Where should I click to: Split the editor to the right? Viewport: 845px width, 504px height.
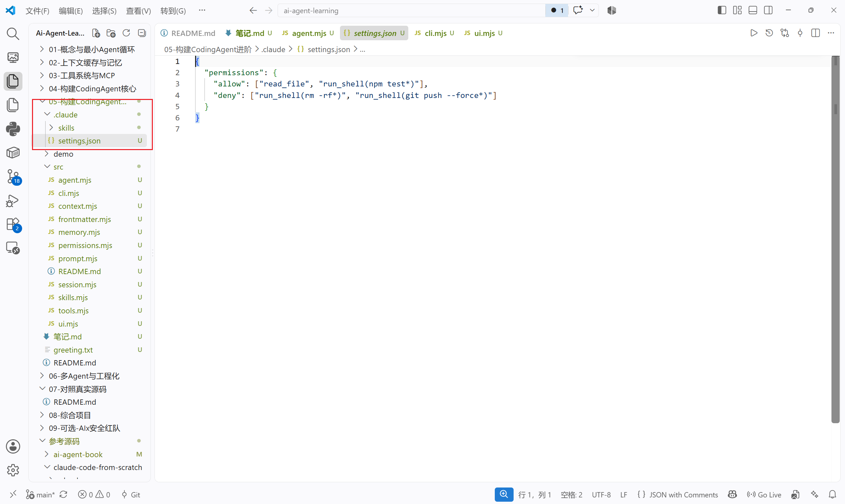(x=815, y=33)
